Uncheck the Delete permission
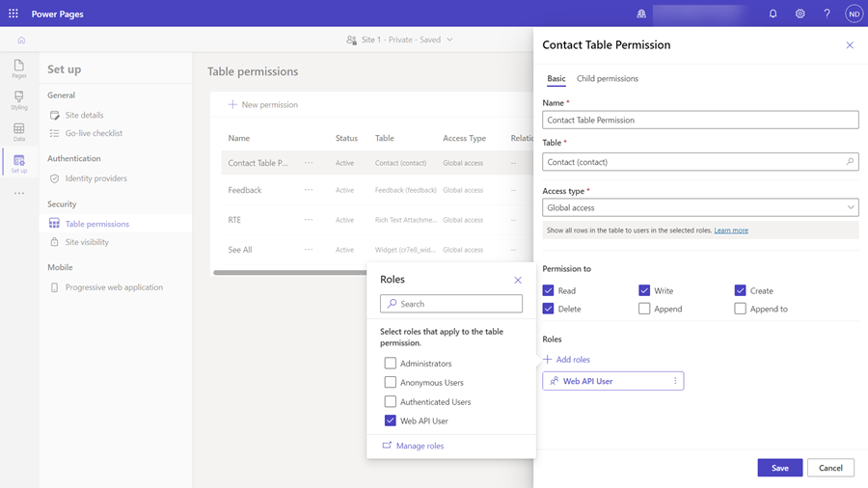The height and width of the screenshot is (488, 868). (x=548, y=309)
